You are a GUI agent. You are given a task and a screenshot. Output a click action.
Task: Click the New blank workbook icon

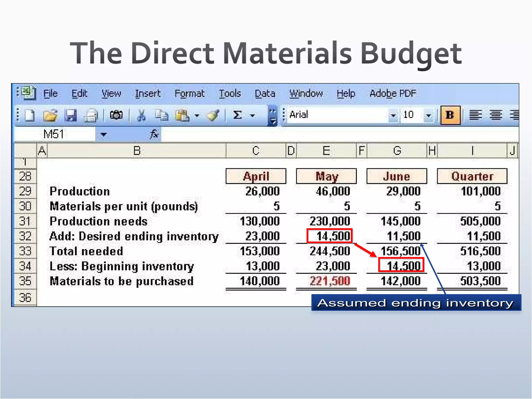click(x=30, y=115)
